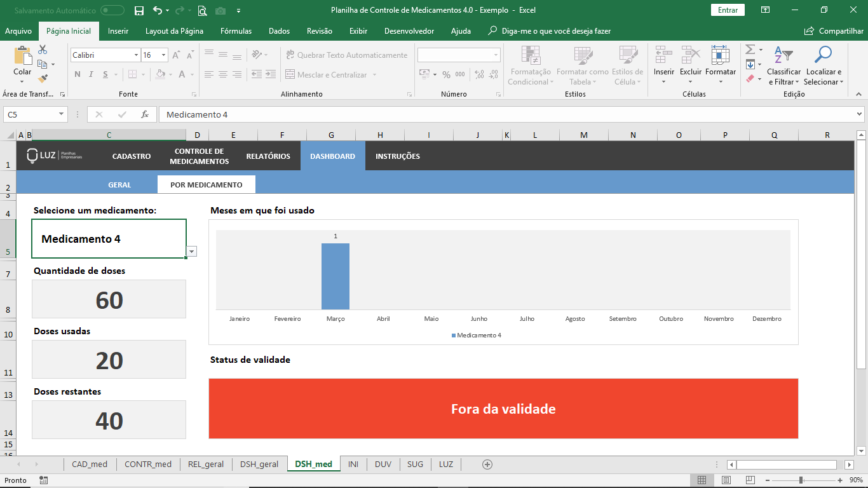Screen dimensions: 868x488
Task: Click the Format Painter brush icon
Action: click(43, 79)
